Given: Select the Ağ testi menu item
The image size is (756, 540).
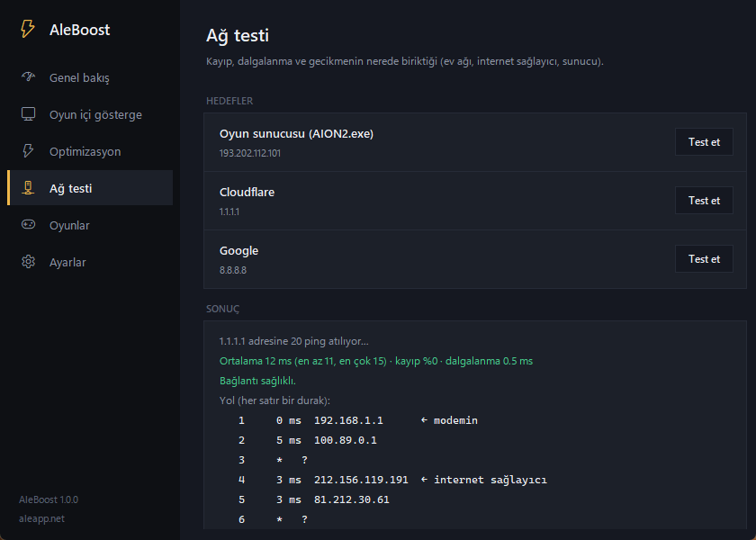Looking at the screenshot, I should pyautogui.click(x=90, y=188).
